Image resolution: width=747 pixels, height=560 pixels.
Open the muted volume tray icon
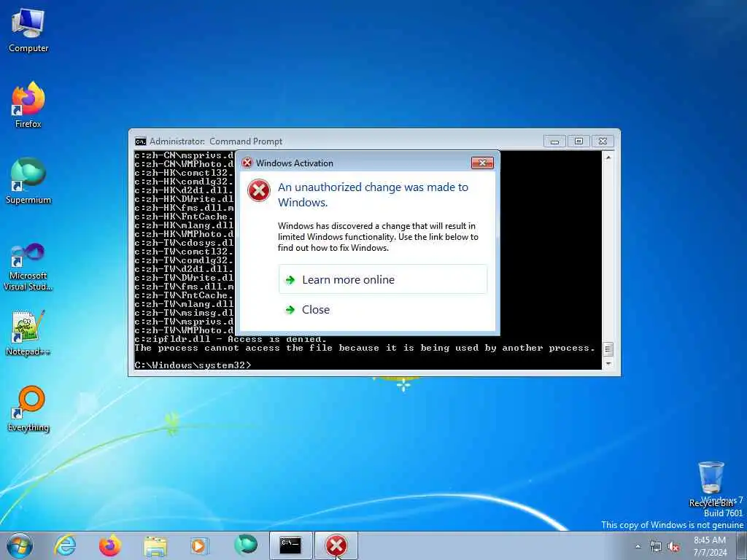pyautogui.click(x=673, y=547)
